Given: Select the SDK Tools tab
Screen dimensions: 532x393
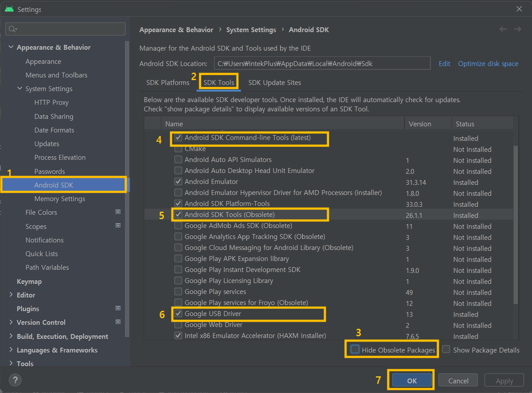Looking at the screenshot, I should (x=219, y=82).
